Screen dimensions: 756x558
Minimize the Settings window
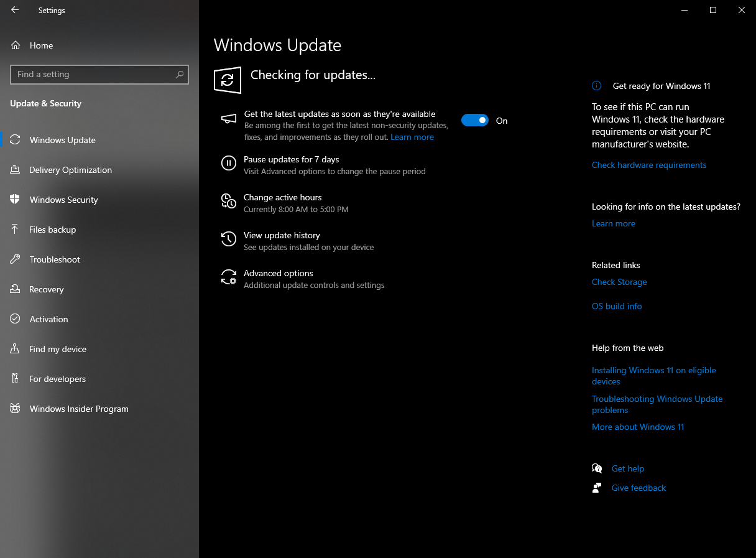tap(685, 10)
